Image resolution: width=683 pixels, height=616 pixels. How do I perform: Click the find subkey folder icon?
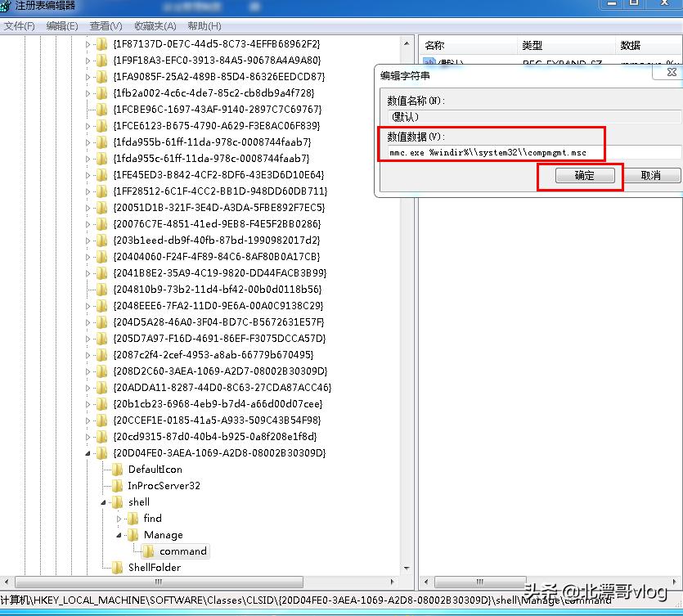[x=131, y=518]
